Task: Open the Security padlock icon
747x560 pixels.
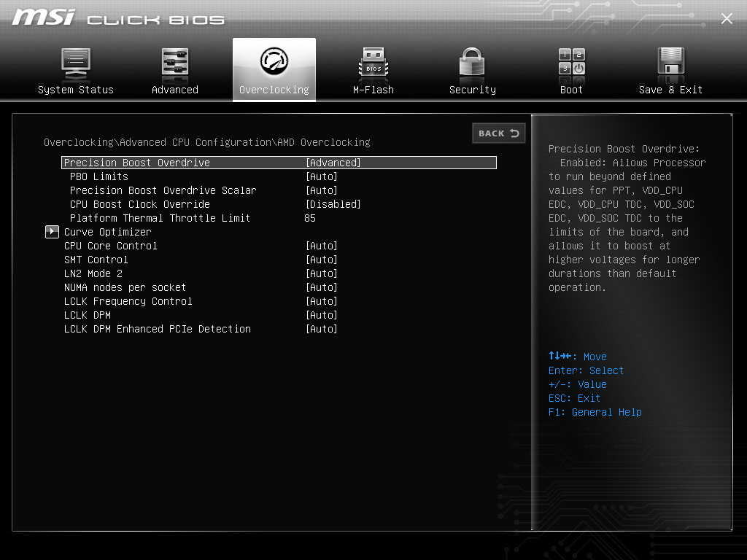Action: [x=472, y=62]
